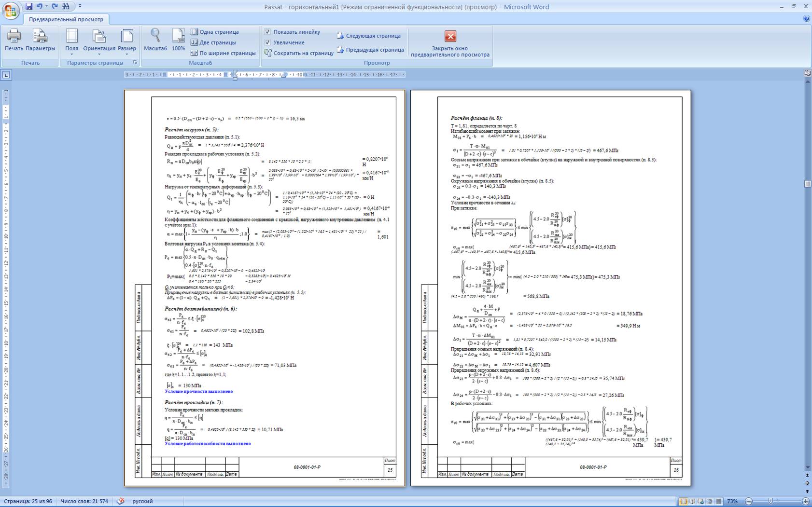Image resolution: width=812 pixels, height=507 pixels.
Task: Uncheck Показать линейку checkbox
Action: (267, 32)
